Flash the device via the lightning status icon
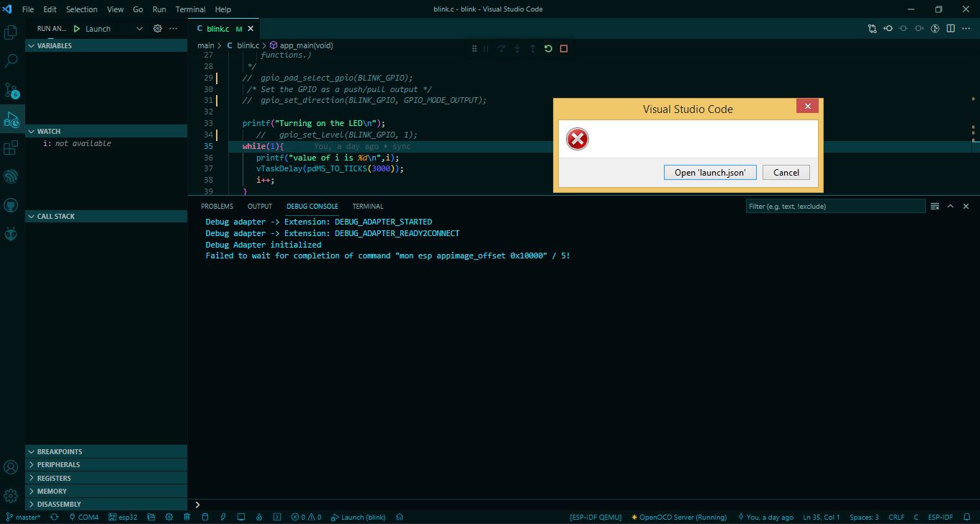 coord(223,517)
